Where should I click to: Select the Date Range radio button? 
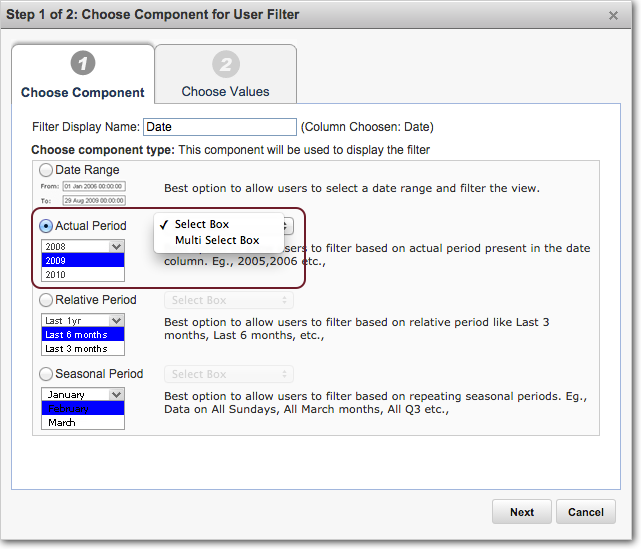[46, 170]
